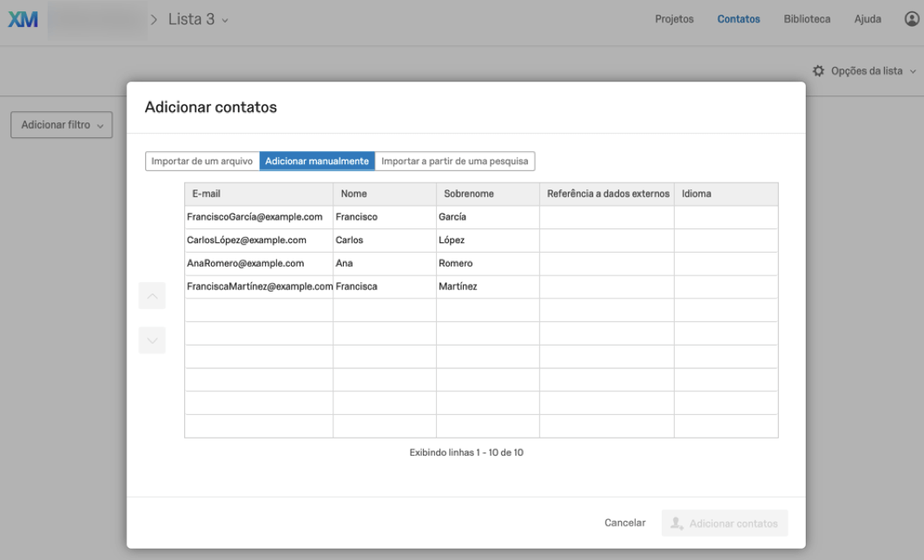924x560 pixels.
Task: Open the user account profile icon
Action: 911,19
